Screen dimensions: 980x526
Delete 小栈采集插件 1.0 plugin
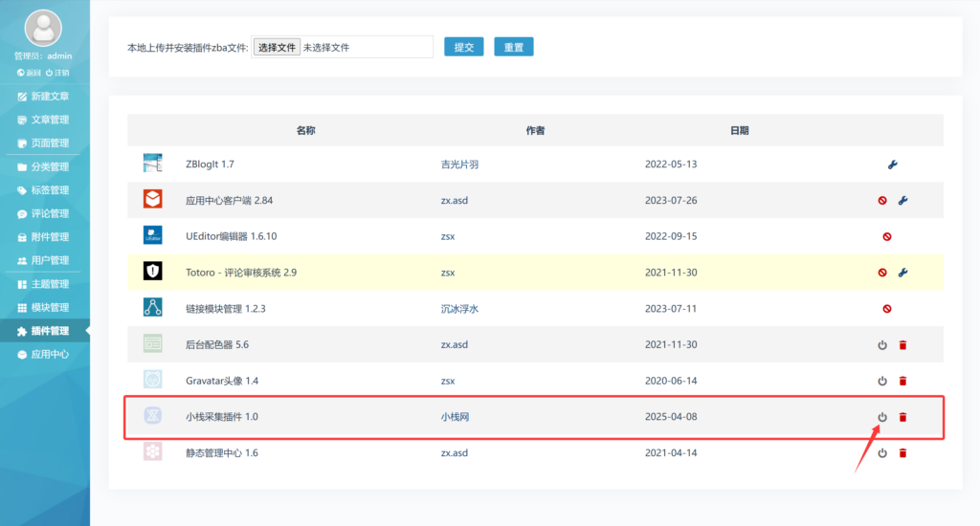point(902,417)
